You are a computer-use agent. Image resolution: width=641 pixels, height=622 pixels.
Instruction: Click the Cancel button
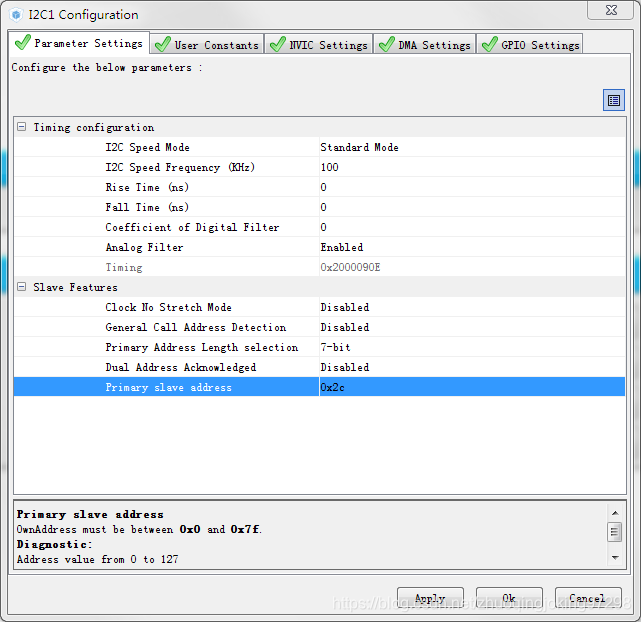(x=588, y=599)
